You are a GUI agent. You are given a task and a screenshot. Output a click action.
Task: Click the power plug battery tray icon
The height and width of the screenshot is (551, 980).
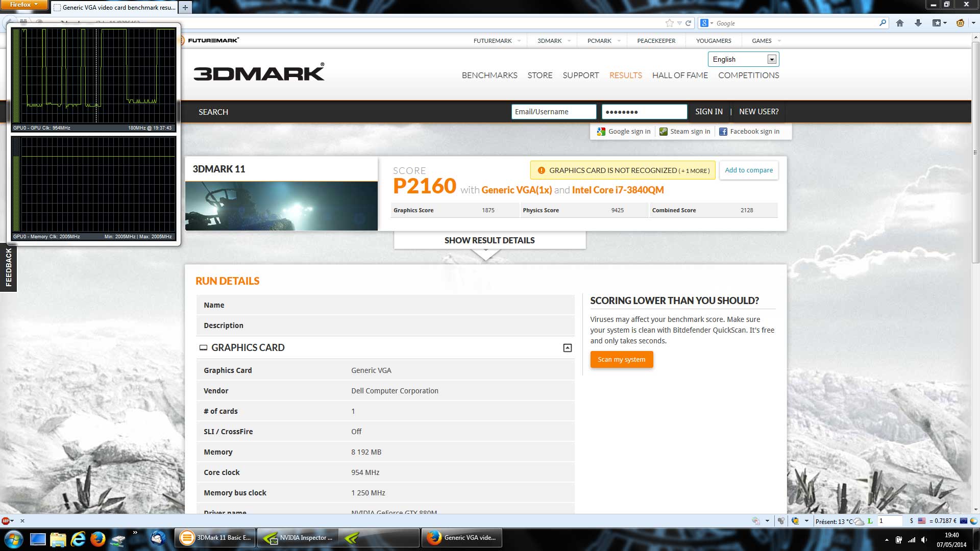[x=899, y=540]
